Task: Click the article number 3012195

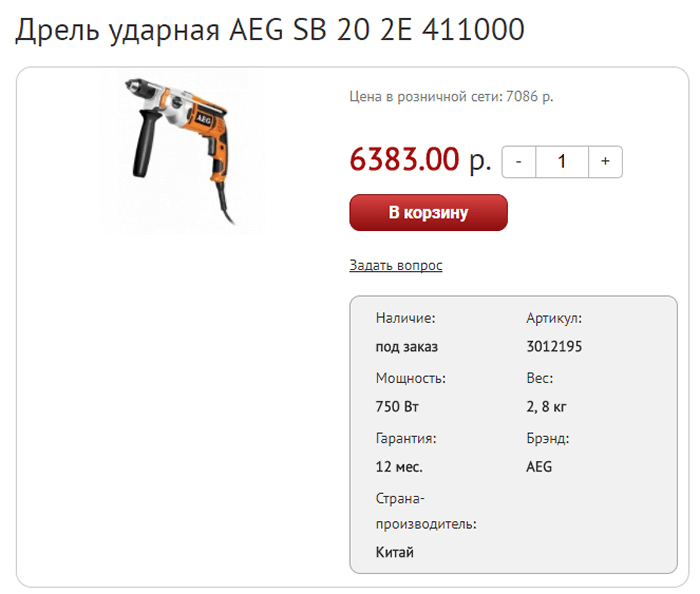Action: point(554,346)
